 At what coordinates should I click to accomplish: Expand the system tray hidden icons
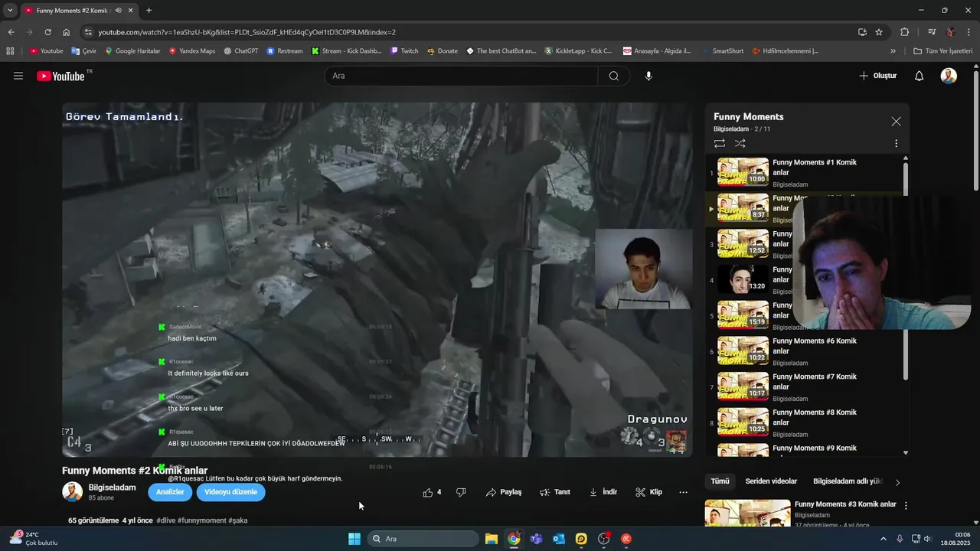click(883, 539)
